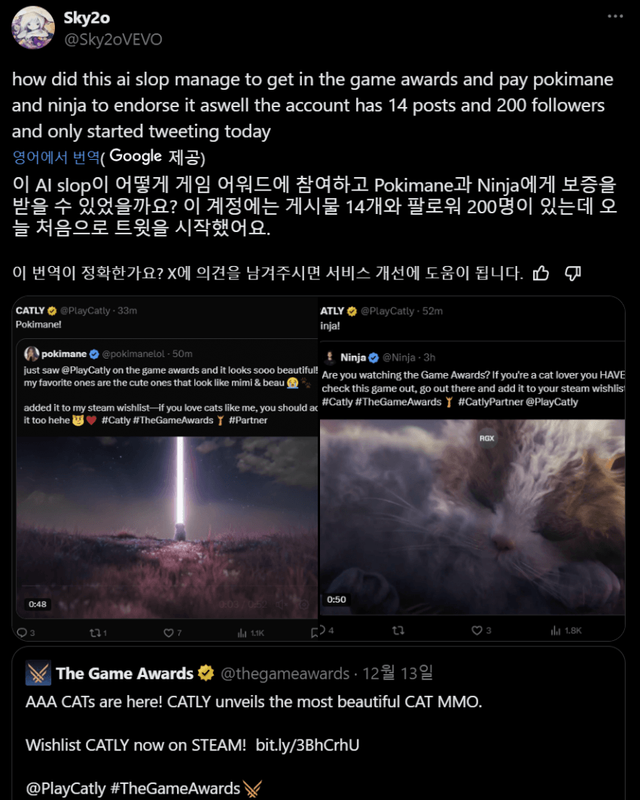Like the Ninja quoted post heart
This screenshot has height=800, width=640.
[477, 631]
